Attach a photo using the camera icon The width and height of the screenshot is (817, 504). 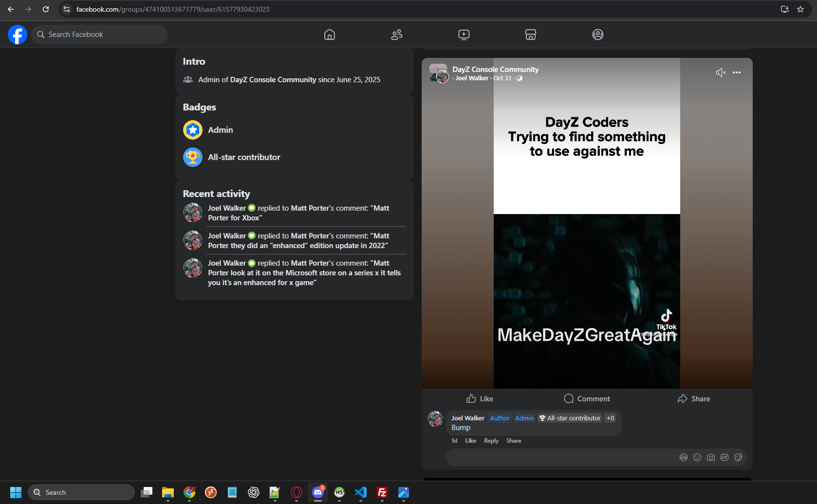click(x=711, y=457)
